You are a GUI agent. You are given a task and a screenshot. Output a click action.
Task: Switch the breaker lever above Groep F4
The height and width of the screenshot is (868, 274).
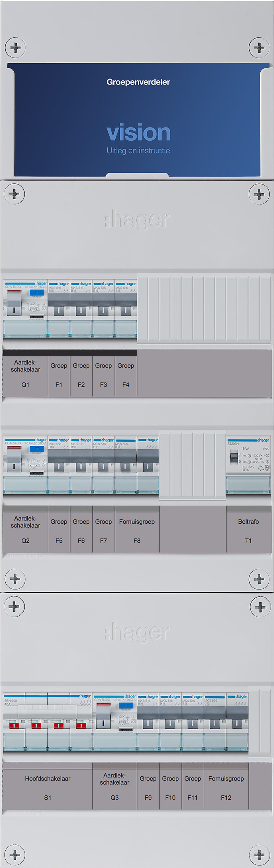click(x=126, y=311)
